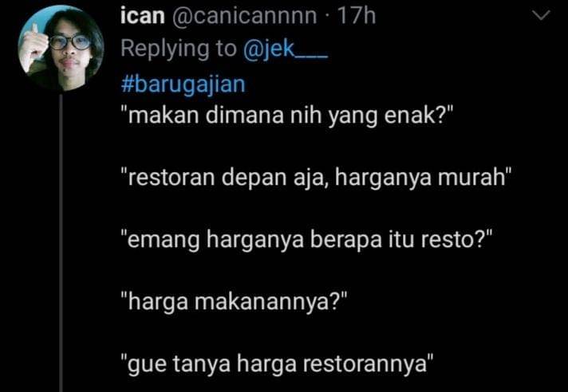Click the word 'dimana' in first quote
Image resolution: width=568 pixels, height=392 pixels.
pyautogui.click(x=245, y=116)
